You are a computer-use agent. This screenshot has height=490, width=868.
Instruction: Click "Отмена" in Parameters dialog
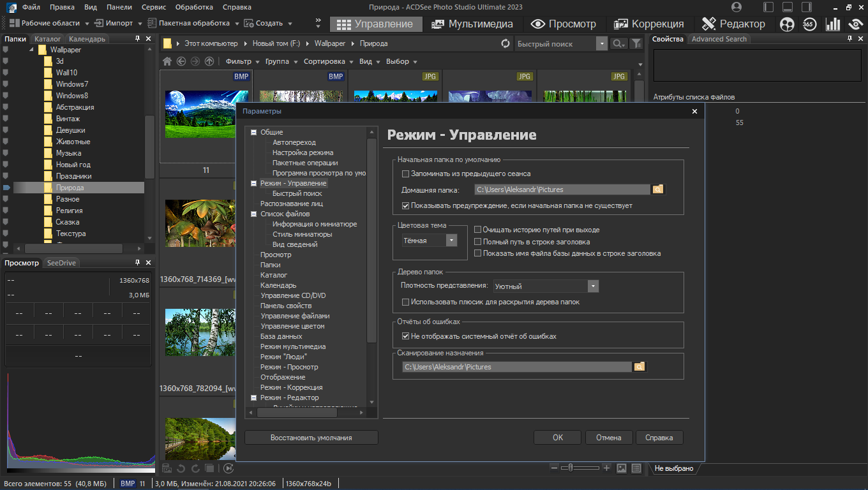609,438
